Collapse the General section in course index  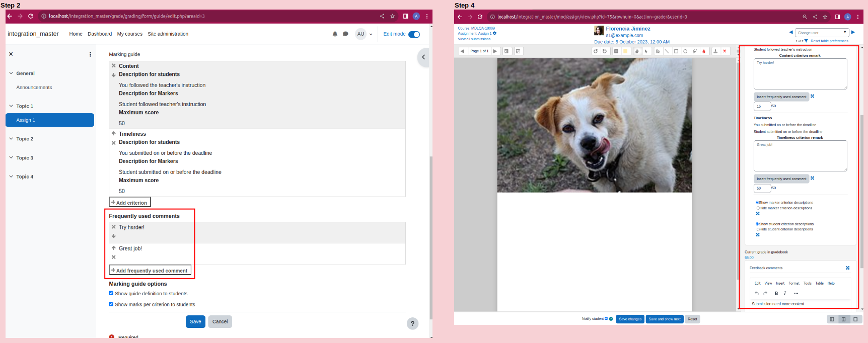[x=11, y=73]
